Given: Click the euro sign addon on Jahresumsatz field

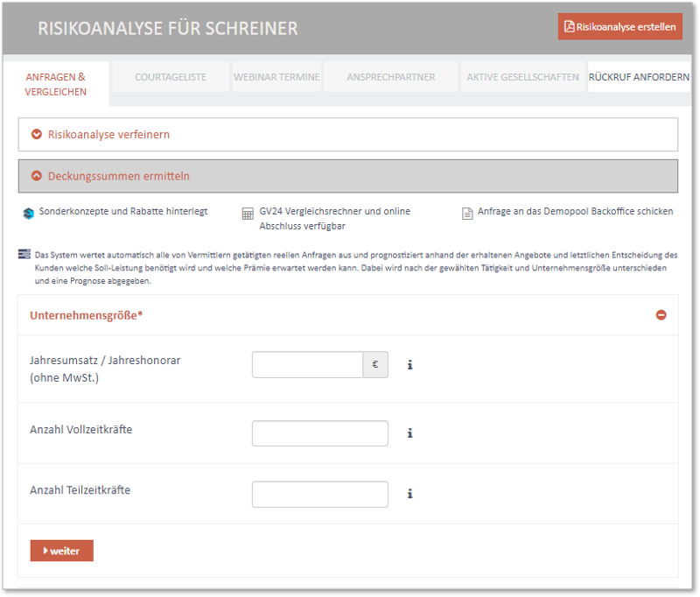Looking at the screenshot, I should point(375,365).
